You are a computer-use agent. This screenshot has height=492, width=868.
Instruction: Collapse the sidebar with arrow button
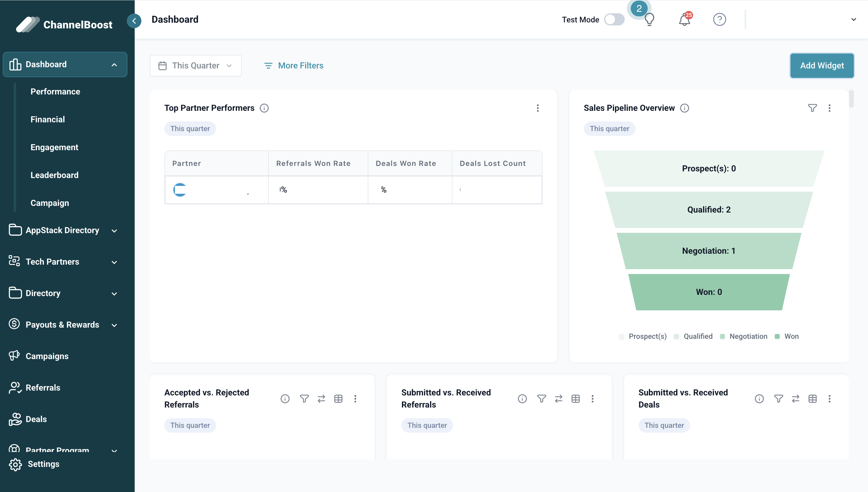[134, 21]
